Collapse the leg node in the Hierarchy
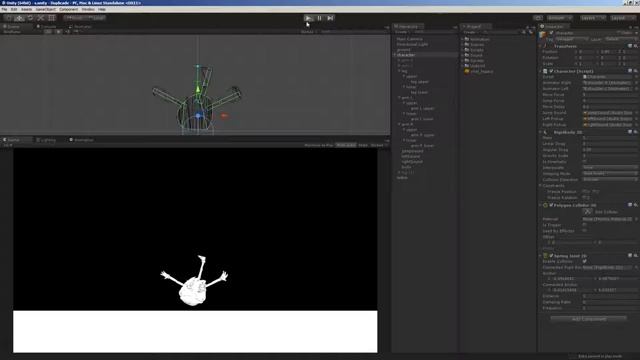 point(399,71)
